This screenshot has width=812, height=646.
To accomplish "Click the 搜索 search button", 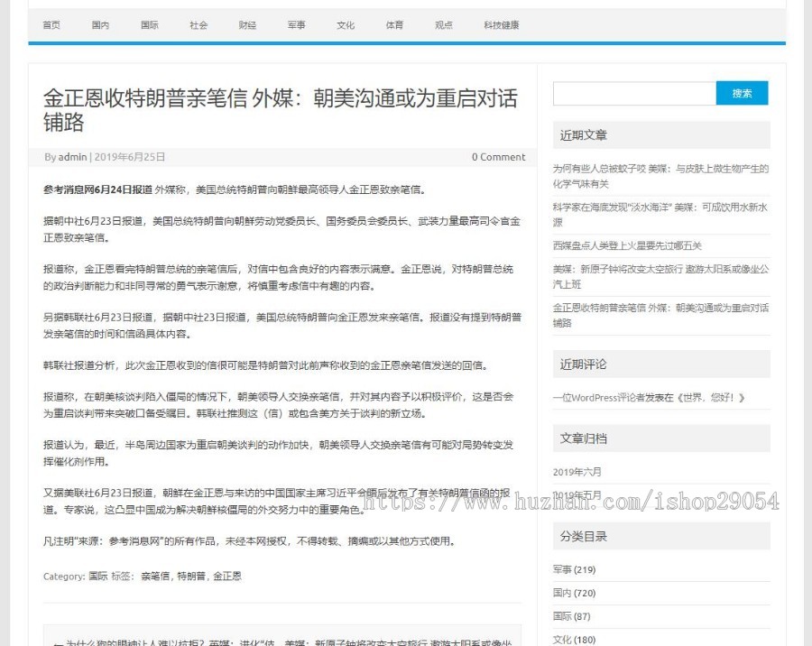I will tap(742, 93).
